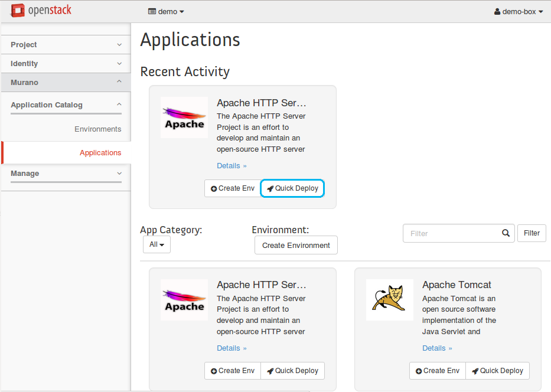Go to Environments in sidebar
551x392 pixels.
(x=97, y=129)
